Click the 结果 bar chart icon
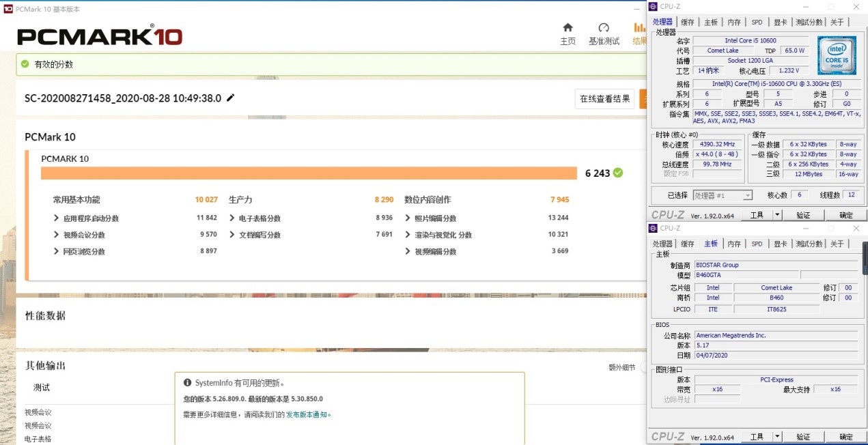The image size is (868, 445). [x=639, y=28]
